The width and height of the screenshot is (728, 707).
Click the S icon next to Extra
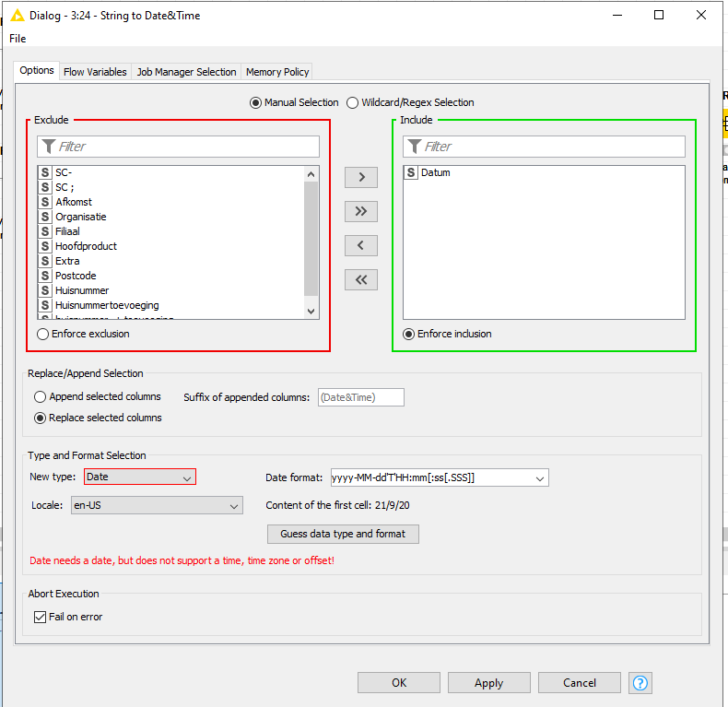tap(44, 261)
